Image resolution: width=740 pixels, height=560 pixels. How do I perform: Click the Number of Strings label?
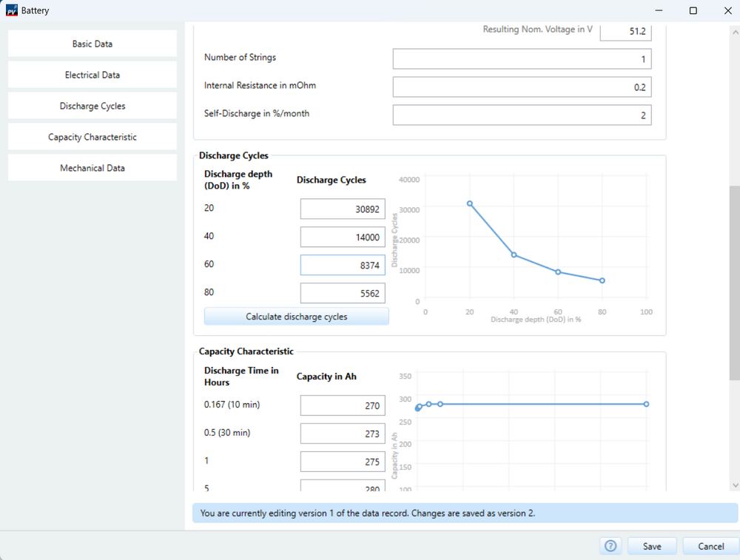tap(240, 58)
